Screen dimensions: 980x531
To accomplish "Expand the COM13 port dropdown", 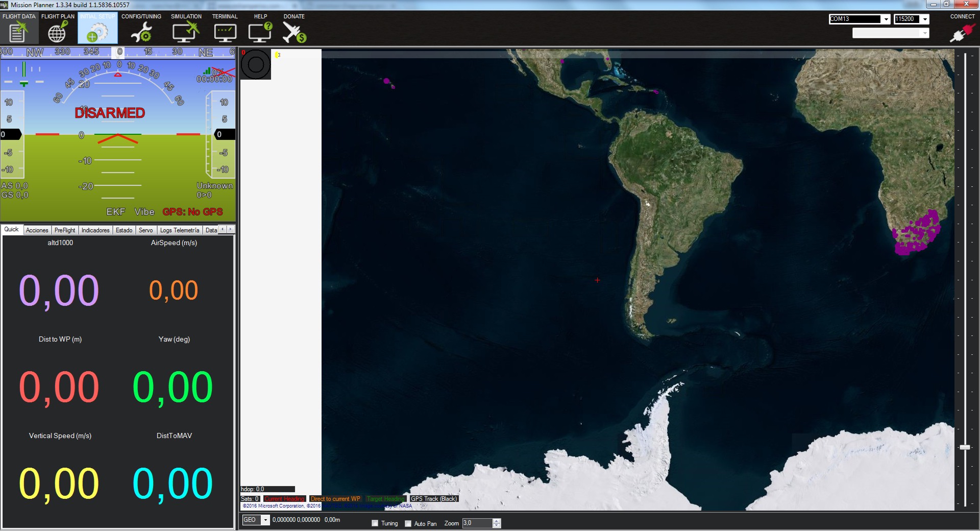I will coord(886,19).
